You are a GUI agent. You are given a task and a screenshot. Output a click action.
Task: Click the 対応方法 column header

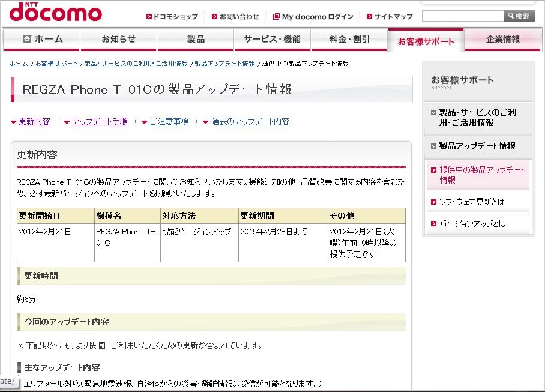[x=199, y=216]
